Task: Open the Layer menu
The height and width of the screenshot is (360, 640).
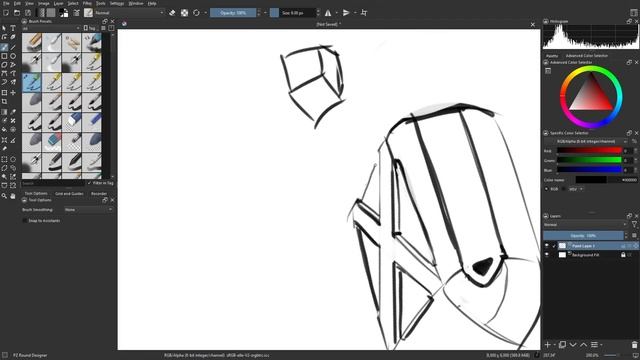Action: click(58, 3)
